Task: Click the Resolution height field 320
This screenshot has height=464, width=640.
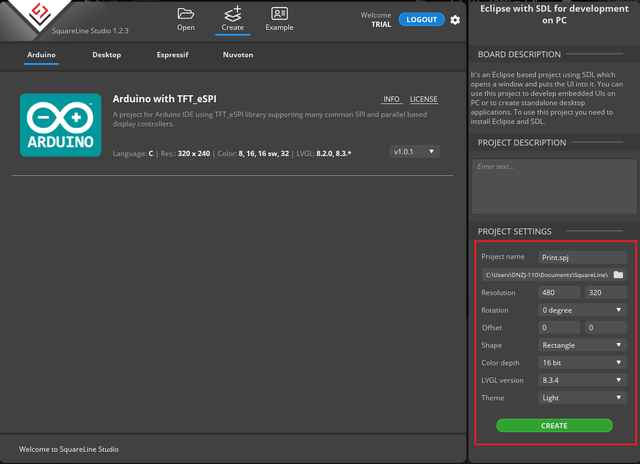Action: click(606, 293)
